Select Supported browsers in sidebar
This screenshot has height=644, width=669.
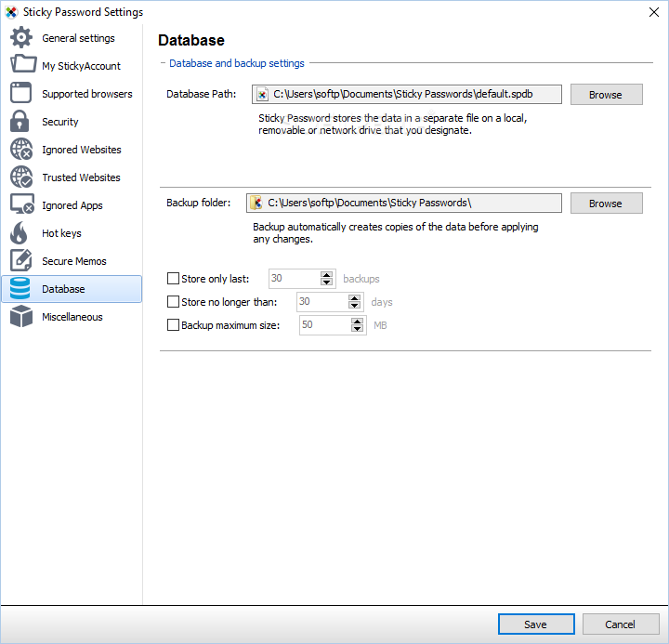tap(72, 94)
